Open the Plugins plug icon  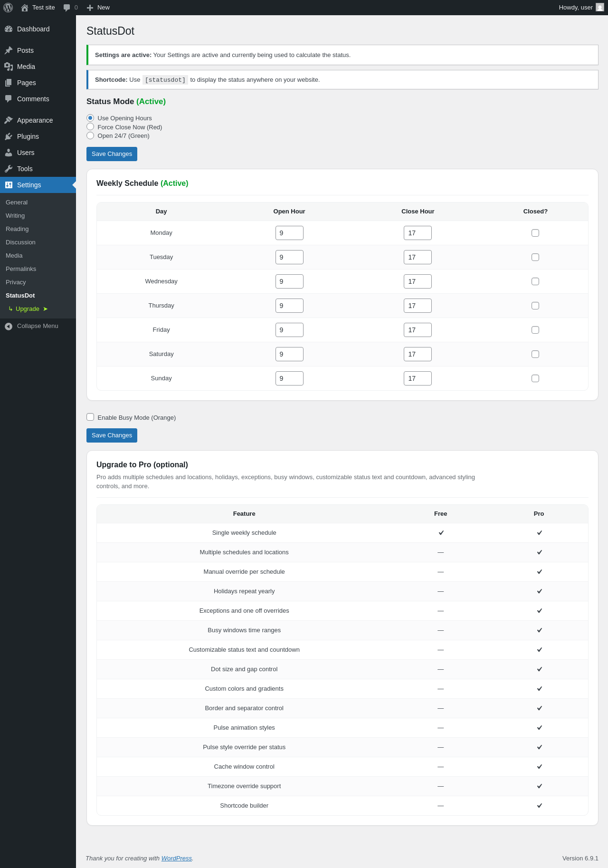[9, 136]
